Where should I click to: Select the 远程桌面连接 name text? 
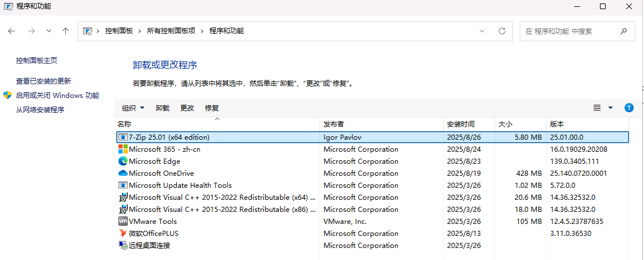(x=149, y=245)
